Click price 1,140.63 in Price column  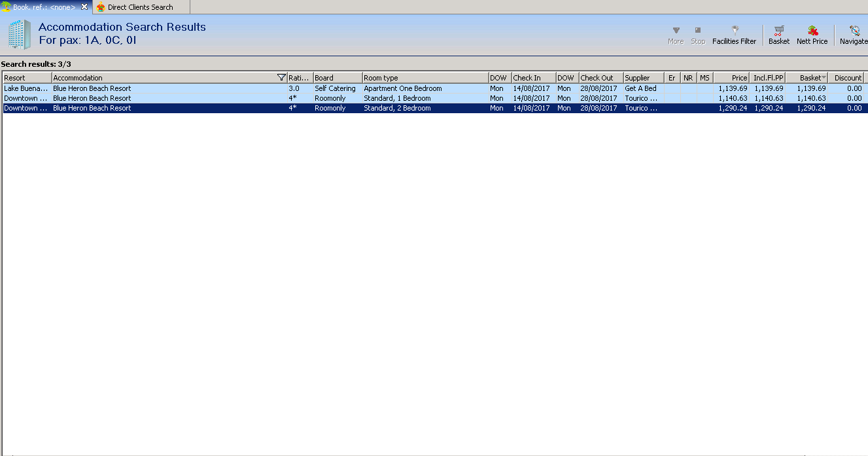[733, 98]
